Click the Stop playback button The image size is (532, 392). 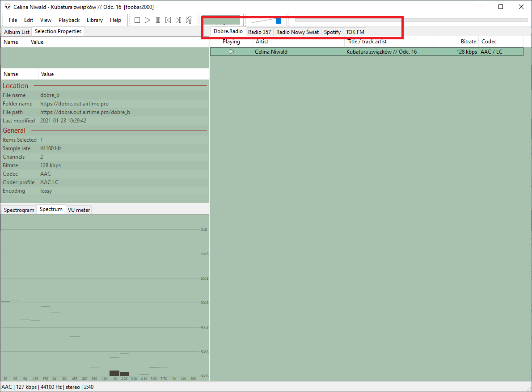137,21
